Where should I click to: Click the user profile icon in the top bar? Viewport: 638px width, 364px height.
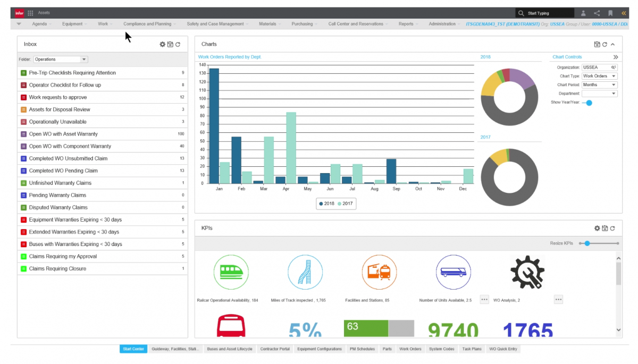point(583,13)
